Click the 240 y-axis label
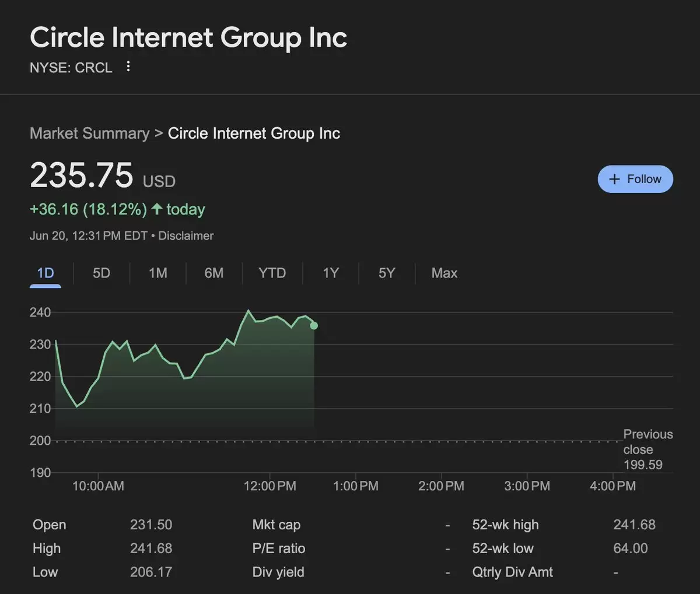Viewport: 700px width, 594px height. tap(40, 312)
